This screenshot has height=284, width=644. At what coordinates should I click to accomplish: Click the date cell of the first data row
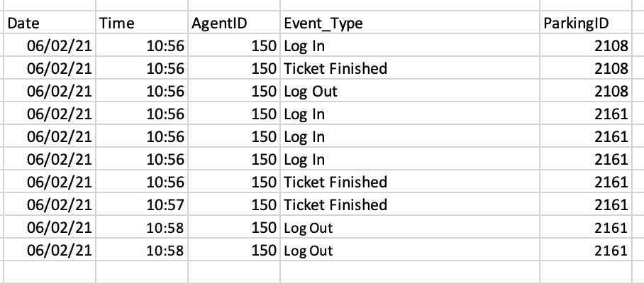click(x=50, y=45)
